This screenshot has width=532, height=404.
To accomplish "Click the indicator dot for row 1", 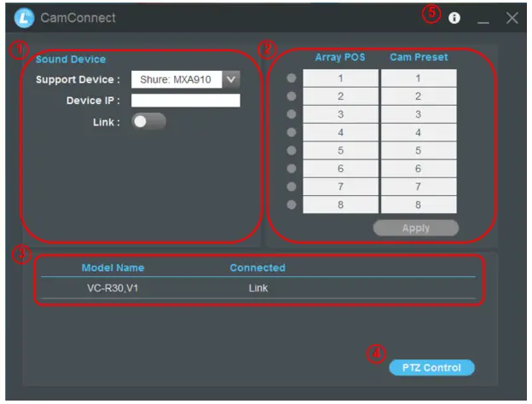I will click(291, 78).
